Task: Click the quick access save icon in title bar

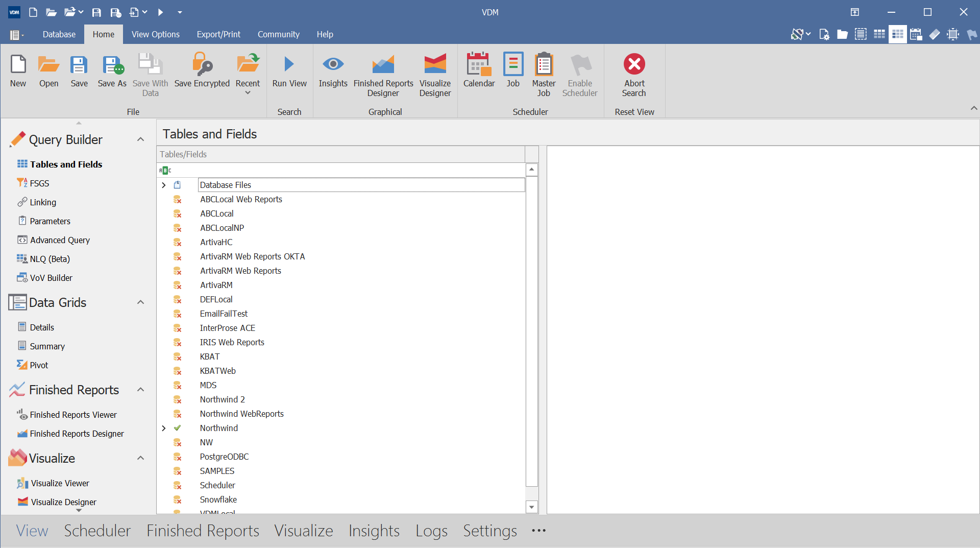Action: (x=96, y=12)
